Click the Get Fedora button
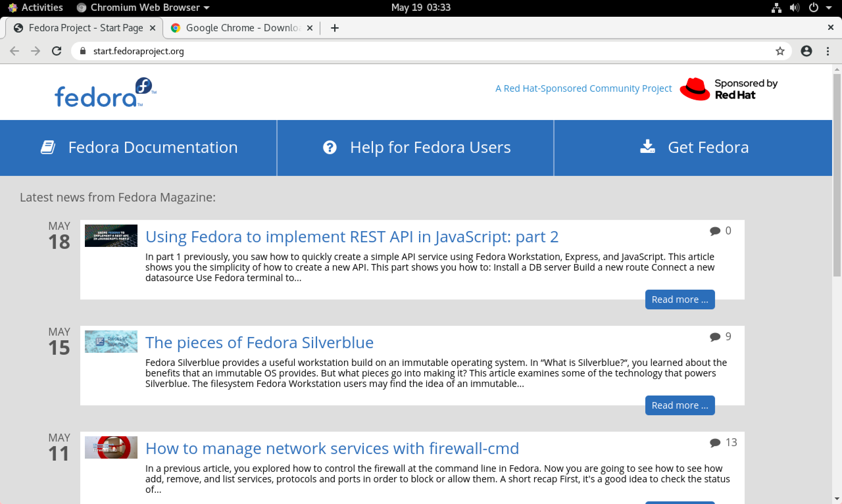 [x=693, y=148]
